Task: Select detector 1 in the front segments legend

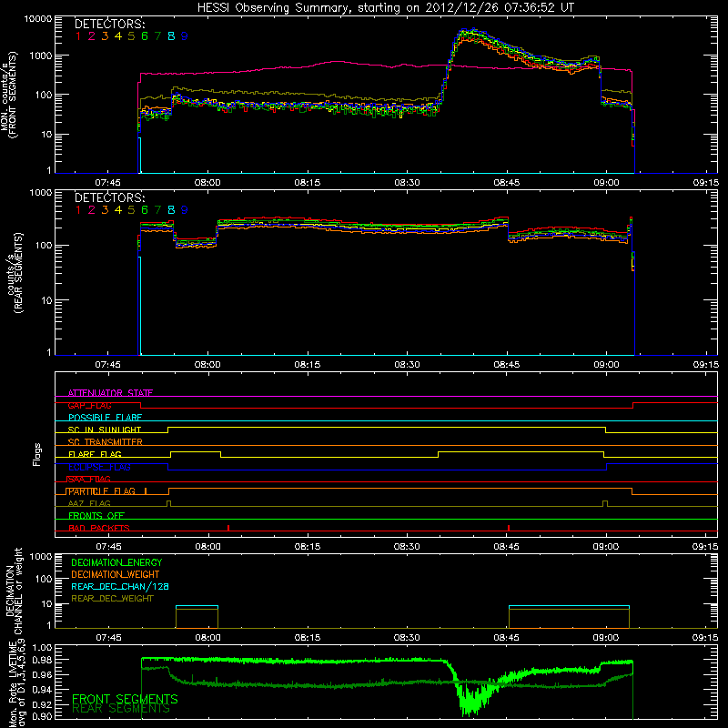Action: tap(78, 36)
